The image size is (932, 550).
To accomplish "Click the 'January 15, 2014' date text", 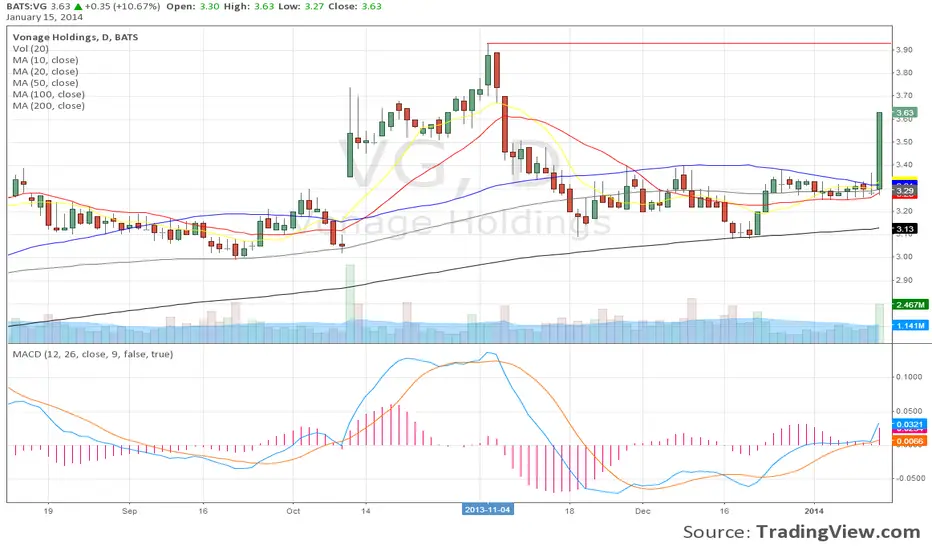I will tap(45, 17).
